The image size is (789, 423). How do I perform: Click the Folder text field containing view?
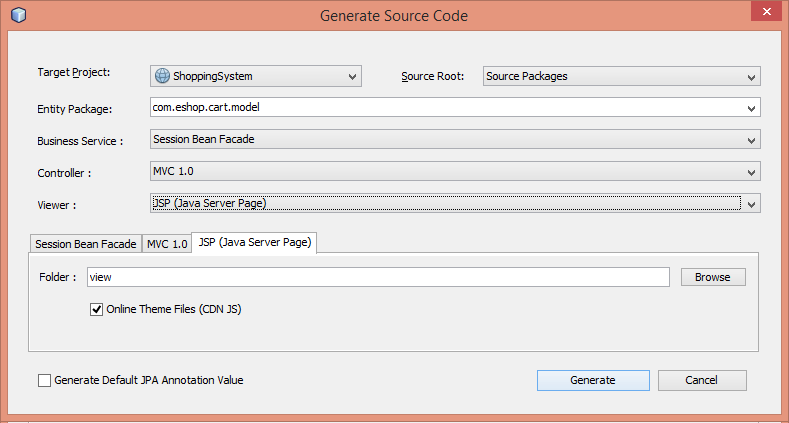coord(378,277)
